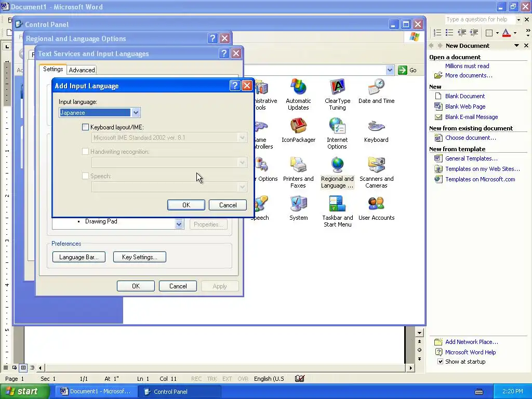Open Taskbar and Start Menu icon
Viewport: 532px width, 399px height.
(x=337, y=212)
